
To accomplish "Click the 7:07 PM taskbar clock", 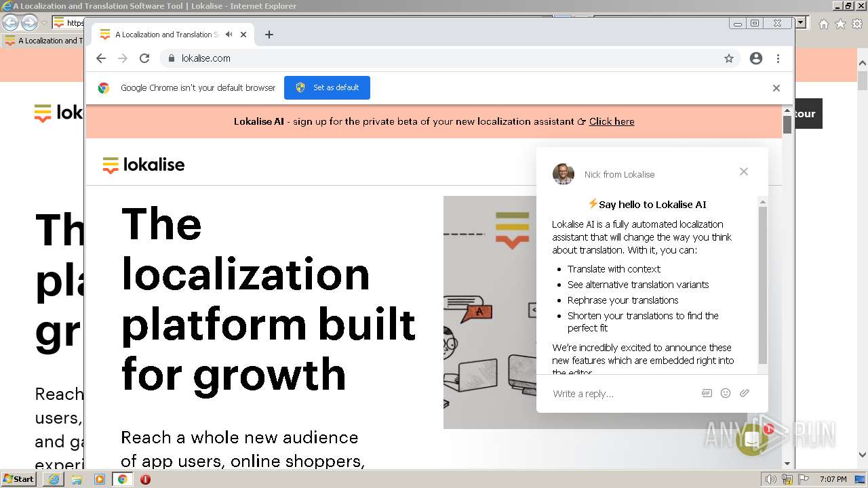I will coord(833,479).
